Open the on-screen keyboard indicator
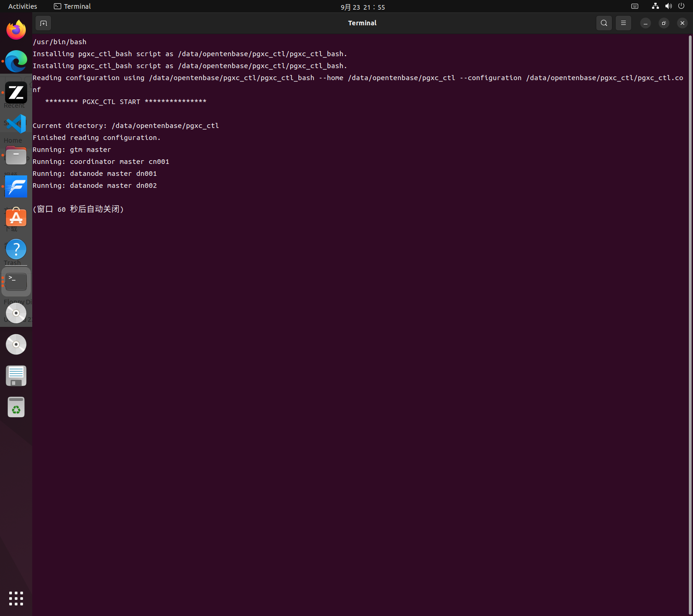The width and height of the screenshot is (693, 616). coord(635,6)
